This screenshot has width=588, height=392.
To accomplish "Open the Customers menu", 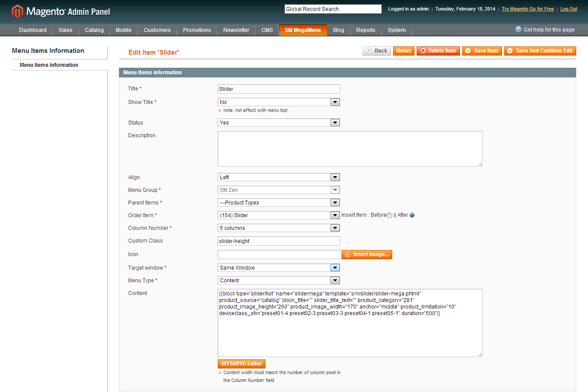I will point(157,30).
